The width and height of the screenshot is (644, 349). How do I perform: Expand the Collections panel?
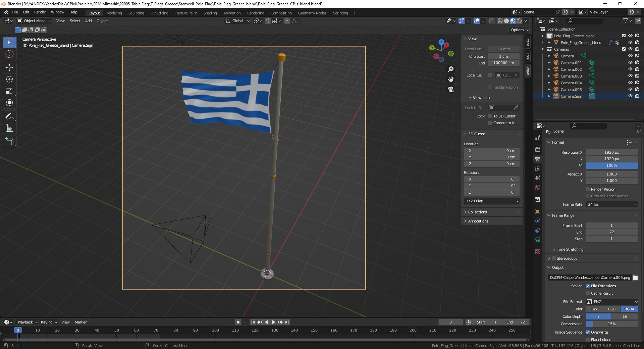tap(477, 212)
